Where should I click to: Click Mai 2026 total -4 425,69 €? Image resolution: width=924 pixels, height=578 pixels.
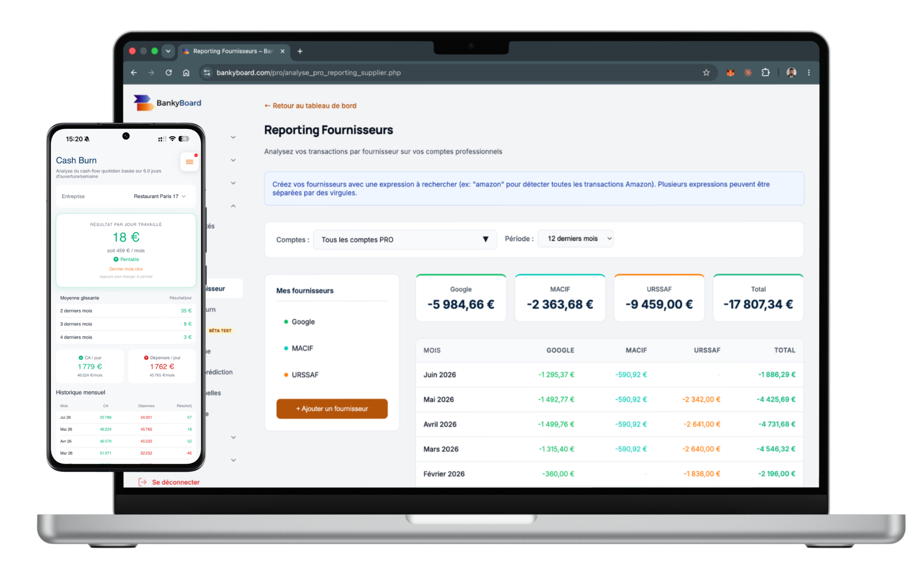[776, 400]
